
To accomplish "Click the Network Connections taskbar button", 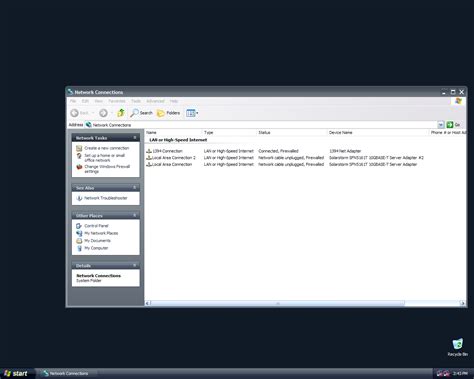I will click(x=68, y=373).
